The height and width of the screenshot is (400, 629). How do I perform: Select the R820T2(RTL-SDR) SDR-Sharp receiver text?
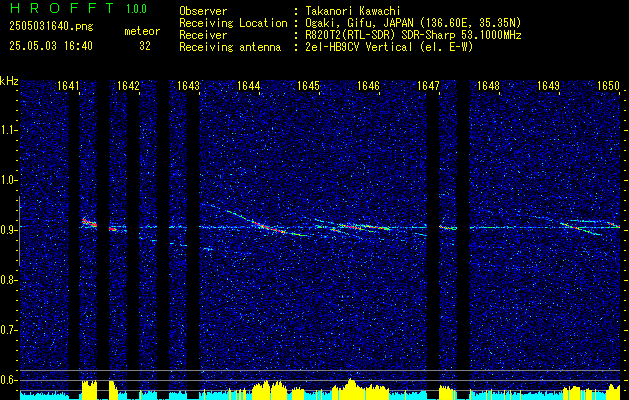[413, 35]
